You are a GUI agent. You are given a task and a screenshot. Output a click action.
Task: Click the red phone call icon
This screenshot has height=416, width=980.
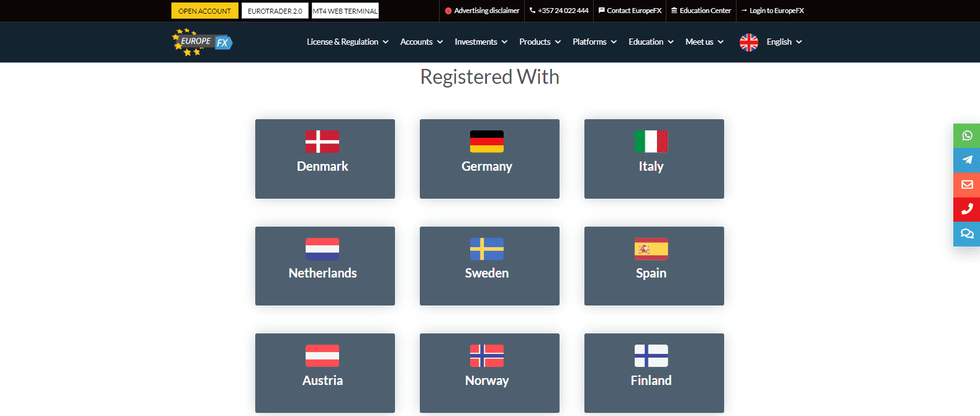966,209
